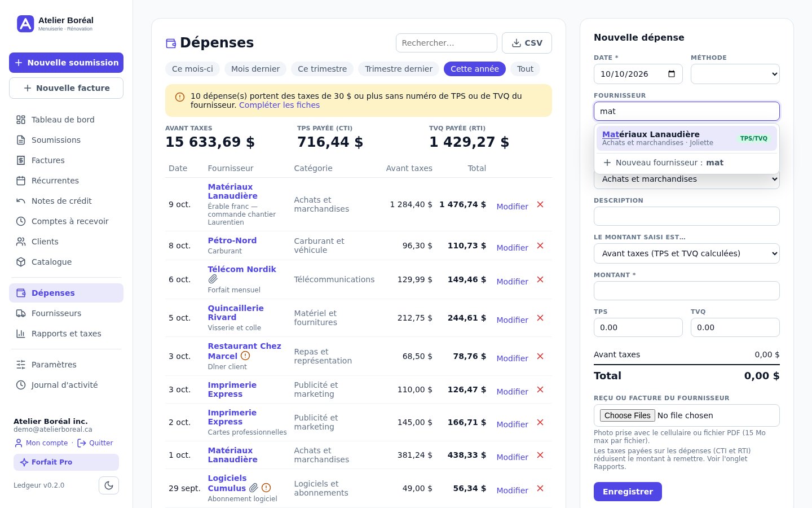Image resolution: width=812 pixels, height=508 pixels.
Task: Delete the Pétro-Nord expense row
Action: click(x=540, y=246)
